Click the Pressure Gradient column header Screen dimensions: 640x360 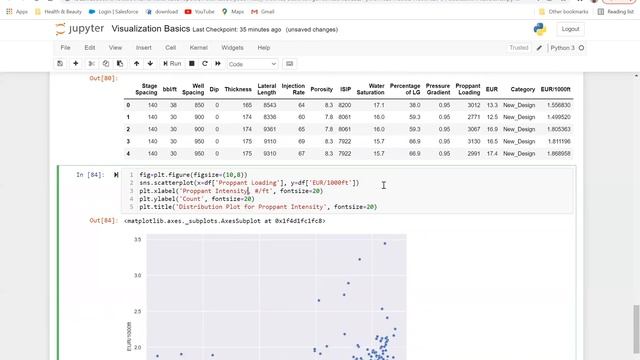tap(438, 89)
